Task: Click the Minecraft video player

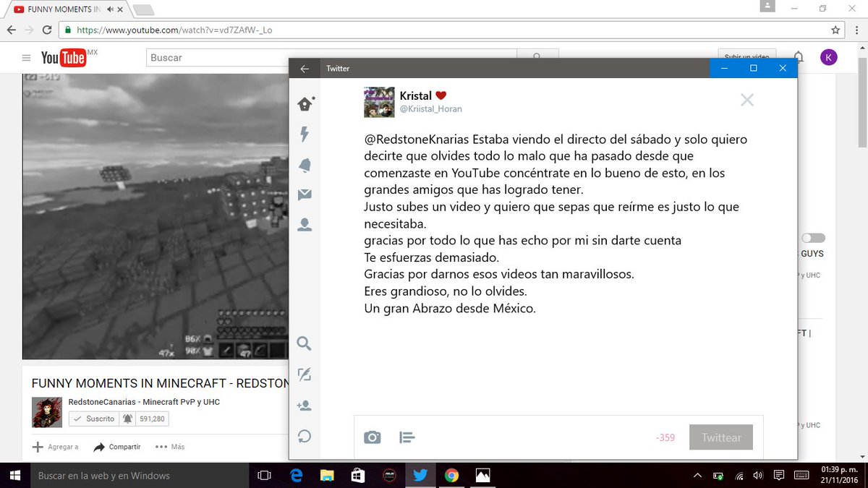Action: (x=156, y=215)
